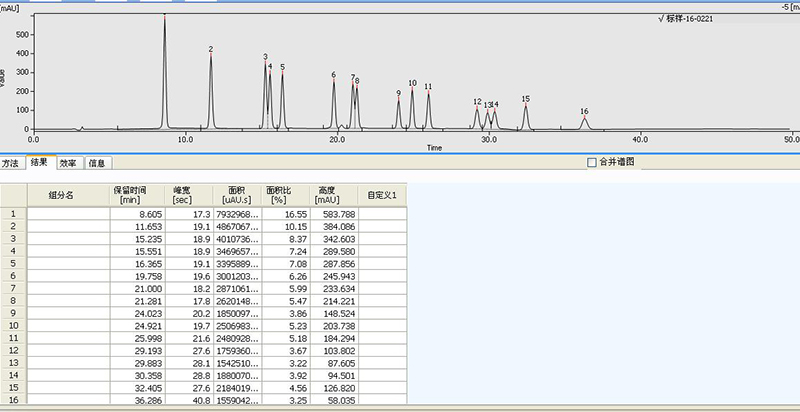800x412 pixels.
Task: Open the 信息 tab
Action: (97, 162)
